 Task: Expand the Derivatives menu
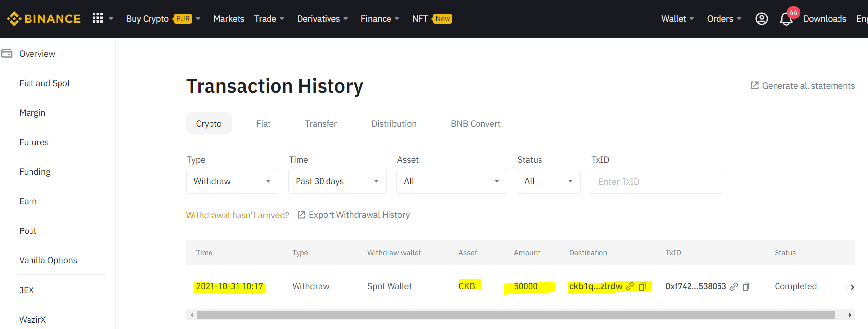pos(323,19)
